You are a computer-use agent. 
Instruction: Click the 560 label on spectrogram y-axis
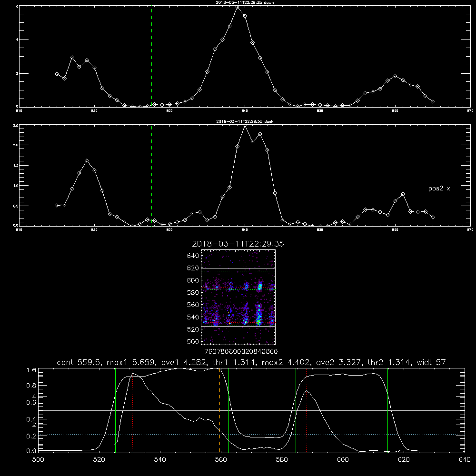(193, 305)
